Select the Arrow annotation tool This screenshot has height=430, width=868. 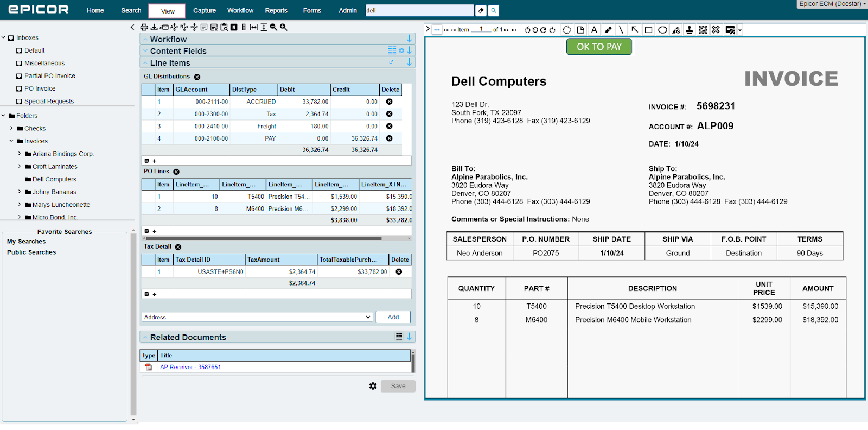pos(635,30)
